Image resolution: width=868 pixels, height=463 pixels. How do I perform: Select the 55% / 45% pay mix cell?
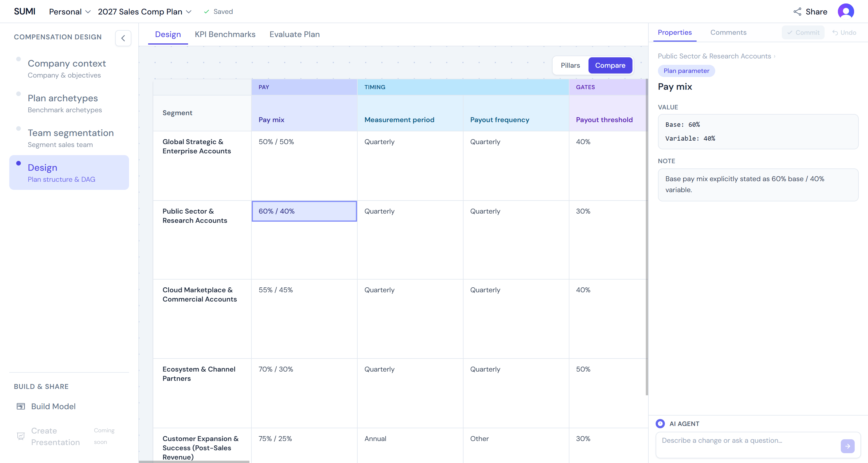click(x=304, y=290)
